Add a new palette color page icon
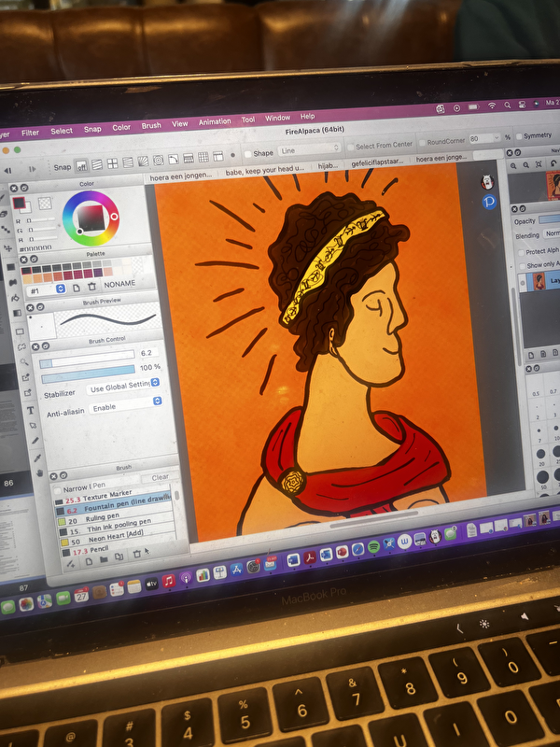This screenshot has height=747, width=560. [x=77, y=288]
